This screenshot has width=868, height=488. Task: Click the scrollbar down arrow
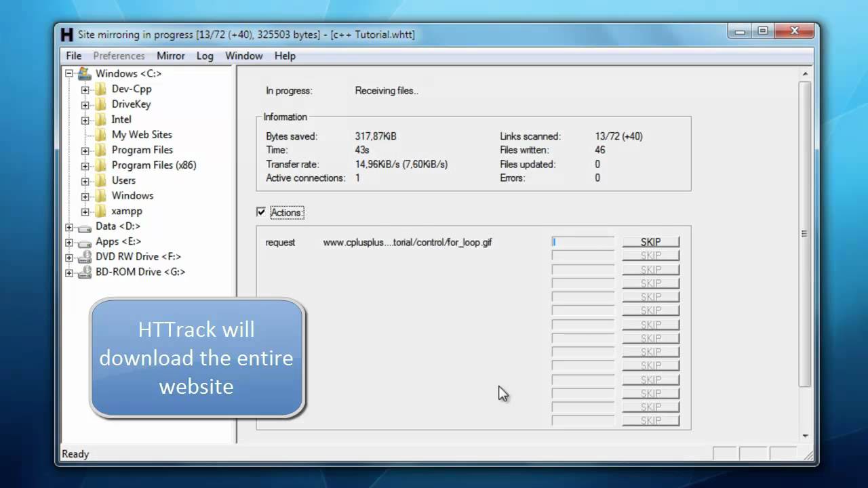click(x=805, y=436)
